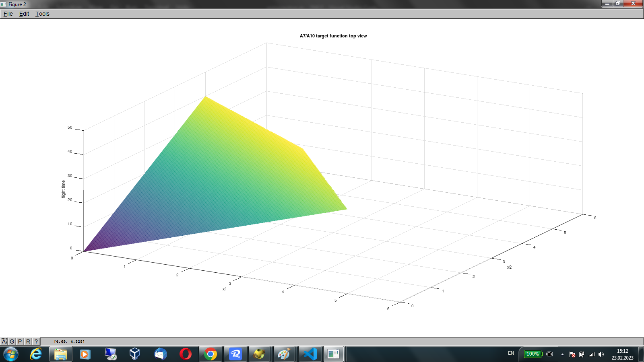Open the clock showing 15:12

coord(622,354)
